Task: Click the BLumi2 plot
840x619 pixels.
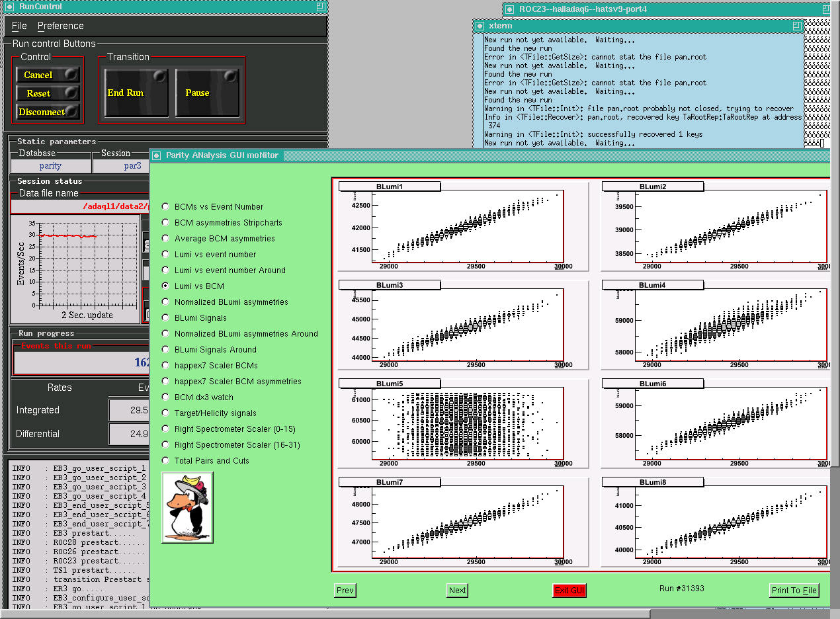Action: tap(715, 226)
